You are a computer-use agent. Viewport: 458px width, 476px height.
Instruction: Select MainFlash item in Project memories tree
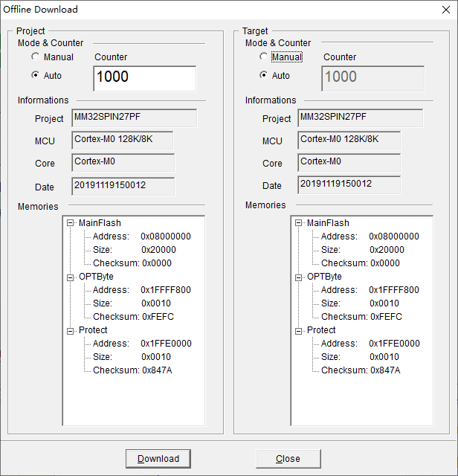[100, 223]
